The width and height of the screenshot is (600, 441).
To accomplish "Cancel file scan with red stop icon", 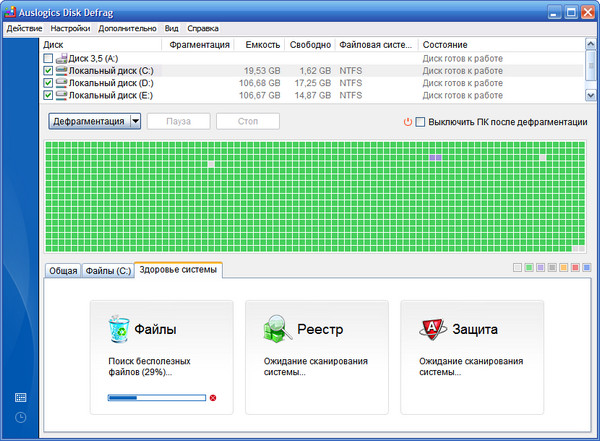I will point(213,398).
